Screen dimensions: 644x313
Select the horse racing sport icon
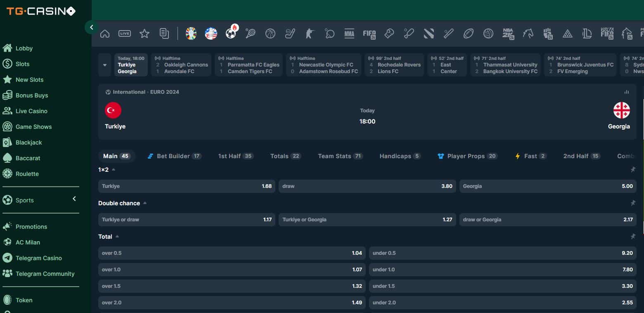click(528, 33)
